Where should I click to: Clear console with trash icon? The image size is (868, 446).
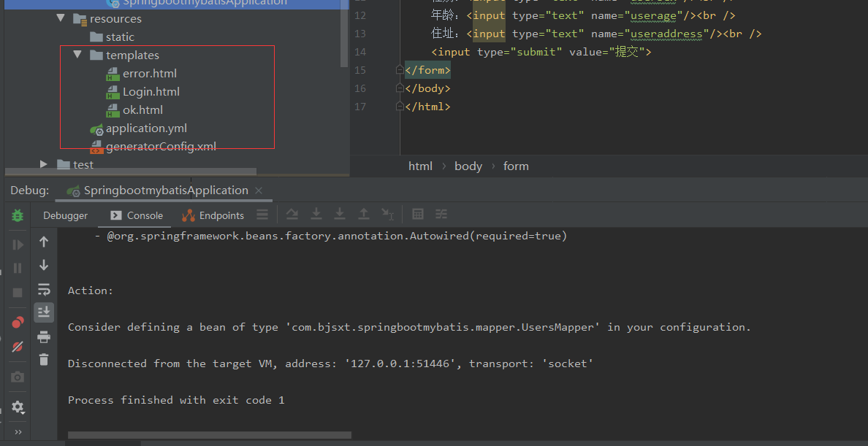[44, 359]
